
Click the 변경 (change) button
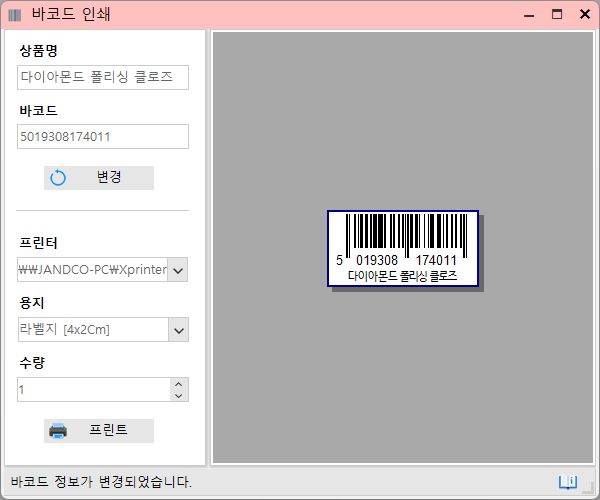click(x=99, y=178)
